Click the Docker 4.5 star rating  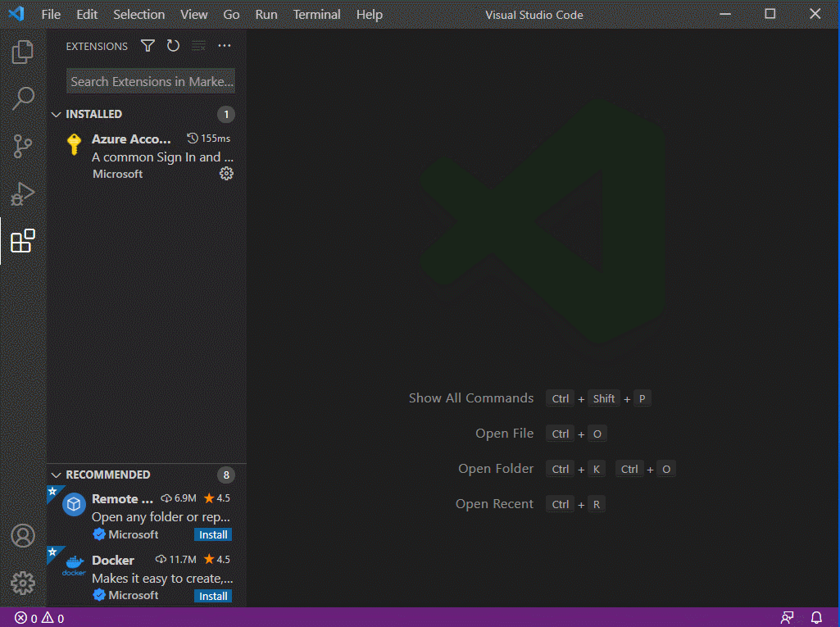tap(217, 560)
